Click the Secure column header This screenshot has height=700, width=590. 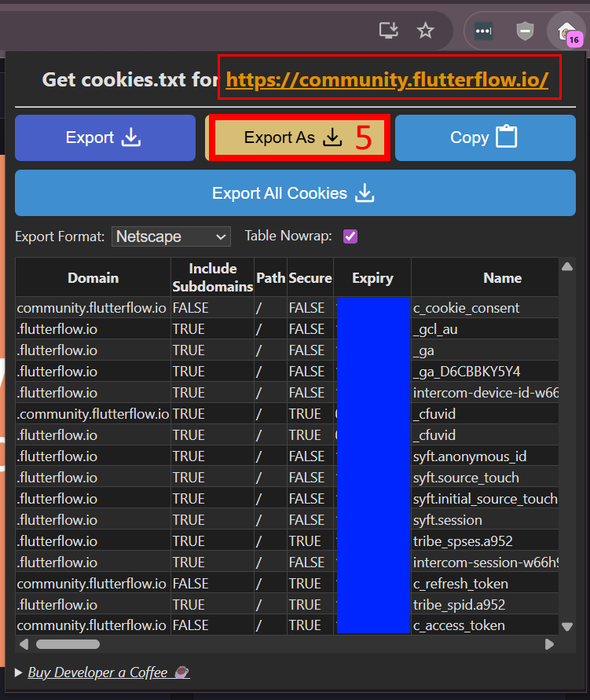pos(310,277)
